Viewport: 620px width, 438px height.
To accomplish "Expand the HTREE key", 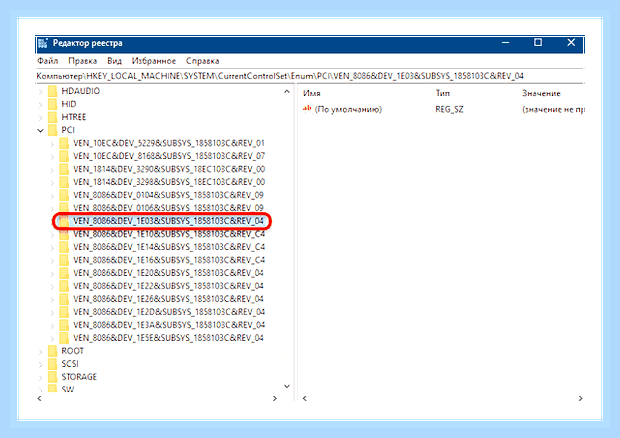I will 40,117.
